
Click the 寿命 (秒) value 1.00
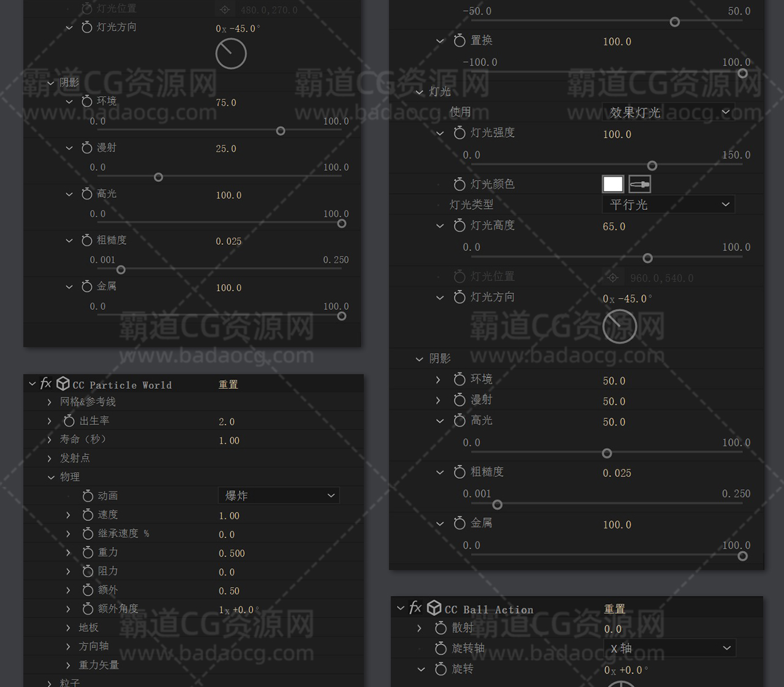pos(229,441)
